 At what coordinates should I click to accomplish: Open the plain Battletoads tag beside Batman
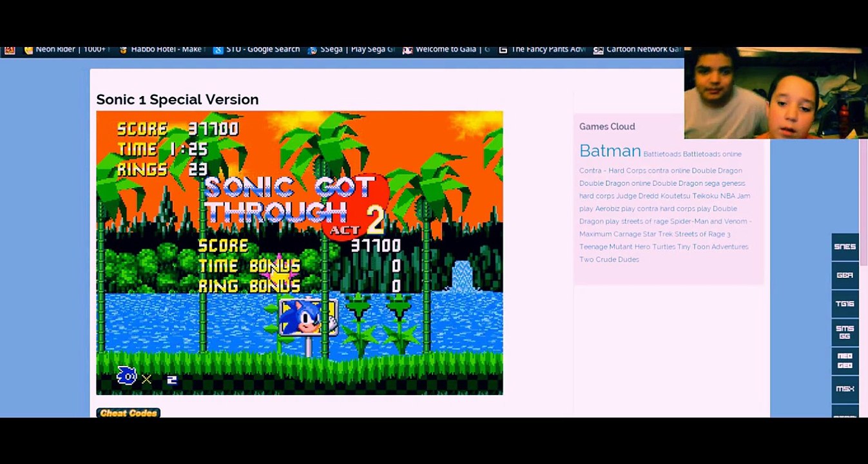click(x=662, y=154)
